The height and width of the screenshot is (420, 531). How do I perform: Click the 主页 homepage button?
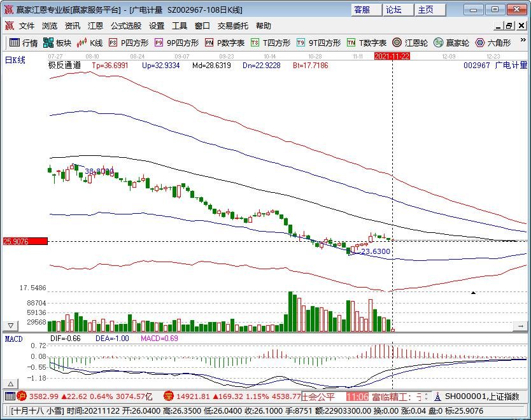point(430,10)
